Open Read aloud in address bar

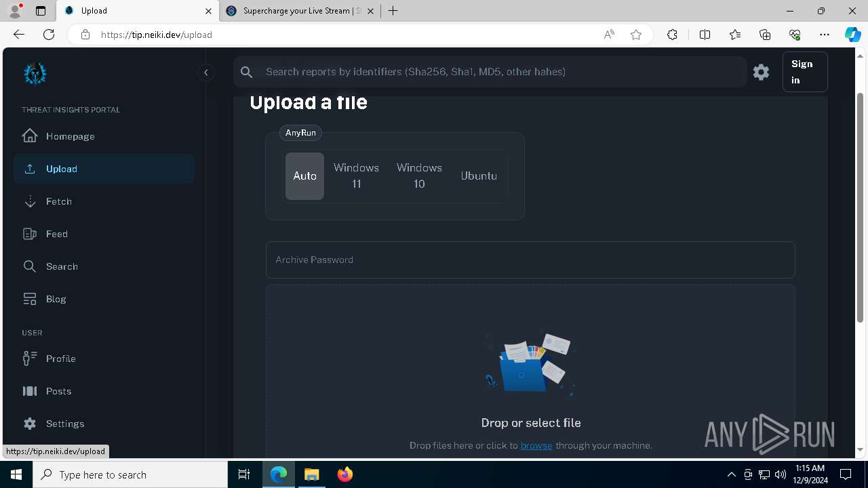tap(609, 35)
